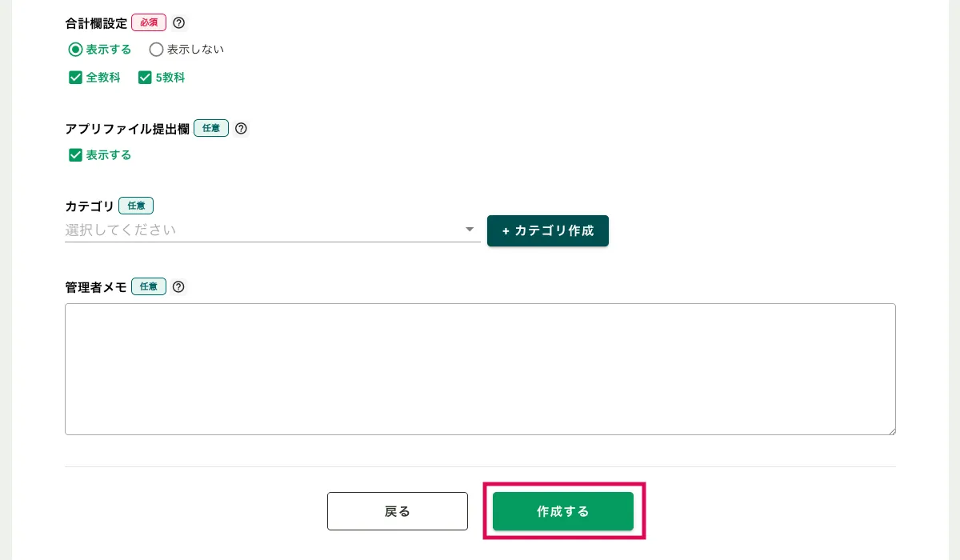
Task: Click help icon beside 合計欄設定
Action: [178, 23]
